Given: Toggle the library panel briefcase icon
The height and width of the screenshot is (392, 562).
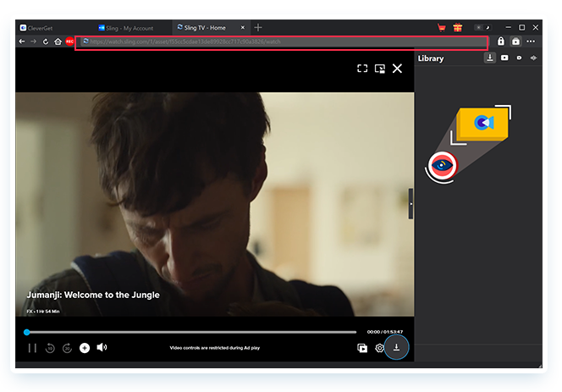Looking at the screenshot, I should (515, 41).
